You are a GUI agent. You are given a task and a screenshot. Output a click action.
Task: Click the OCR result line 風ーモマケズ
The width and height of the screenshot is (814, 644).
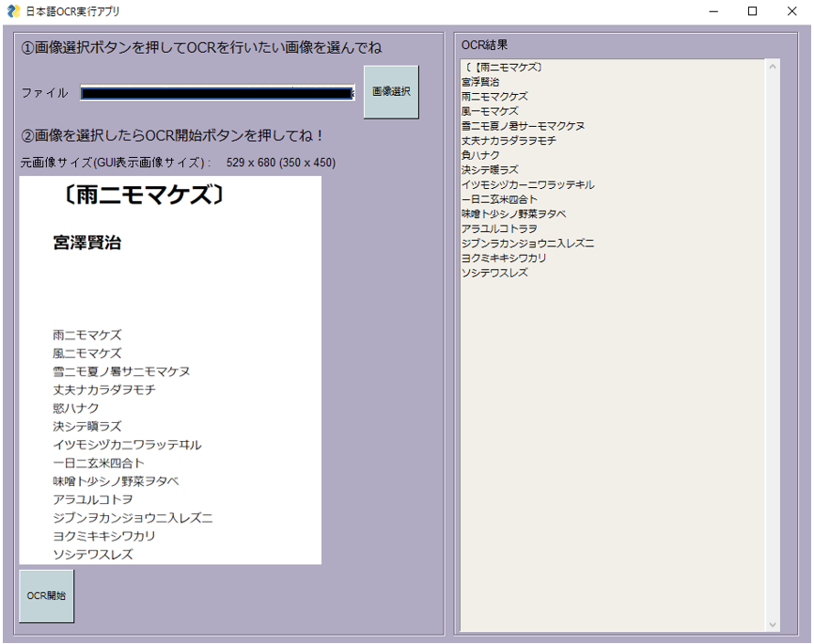490,111
